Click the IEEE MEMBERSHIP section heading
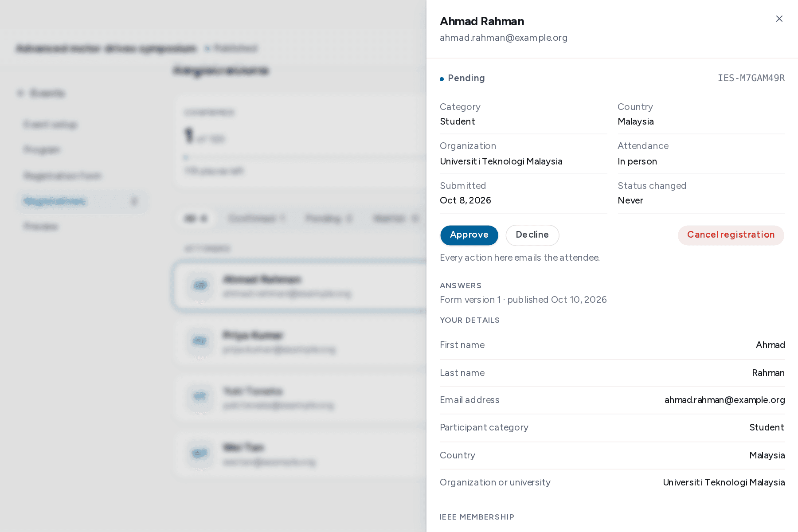Screen dimensions: 798x532 (x=477, y=517)
